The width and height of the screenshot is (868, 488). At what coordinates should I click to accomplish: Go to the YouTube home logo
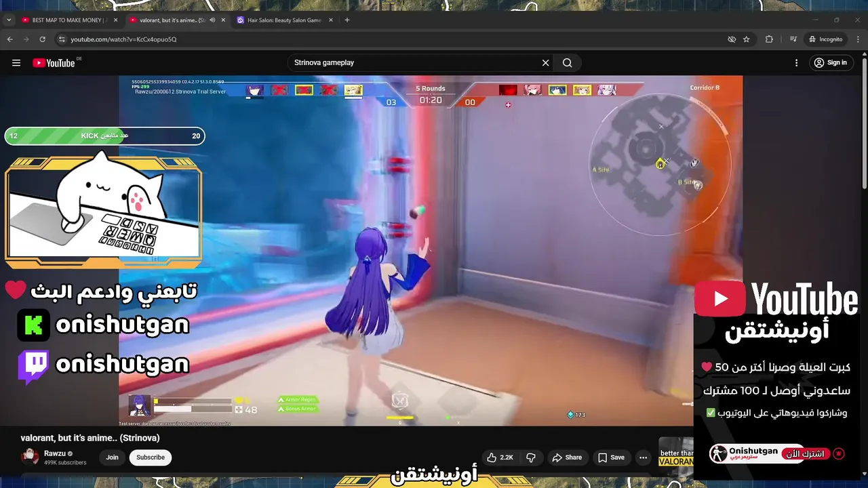click(54, 63)
